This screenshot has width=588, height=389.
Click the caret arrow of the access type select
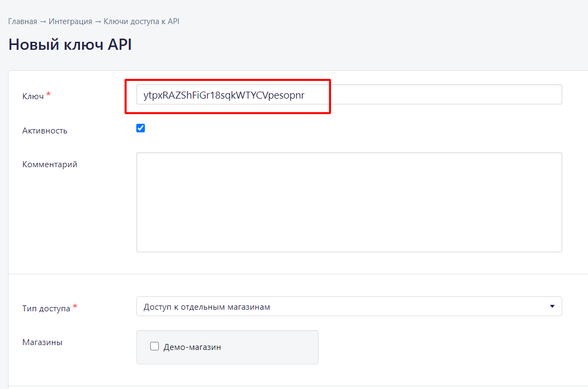[552, 306]
